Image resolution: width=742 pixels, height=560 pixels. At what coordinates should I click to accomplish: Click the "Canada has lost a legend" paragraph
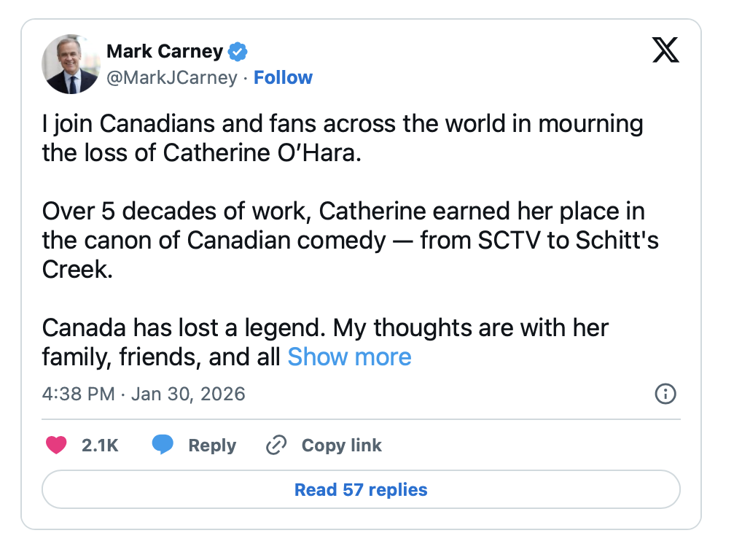pyautogui.click(x=325, y=327)
